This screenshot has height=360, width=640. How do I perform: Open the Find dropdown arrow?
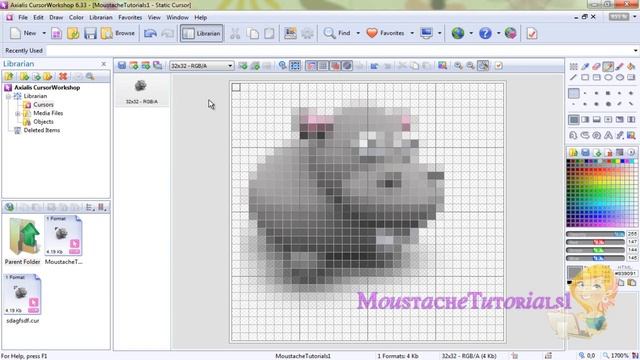[x=358, y=33]
